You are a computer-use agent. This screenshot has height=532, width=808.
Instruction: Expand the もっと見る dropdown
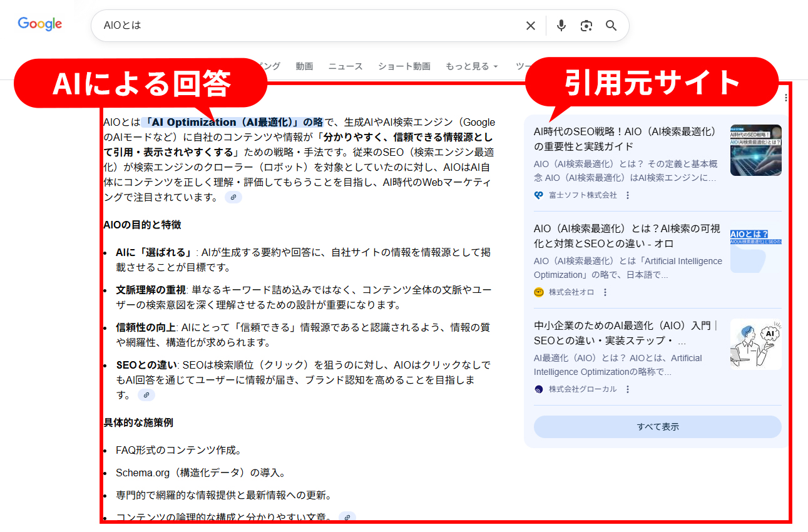click(x=471, y=66)
